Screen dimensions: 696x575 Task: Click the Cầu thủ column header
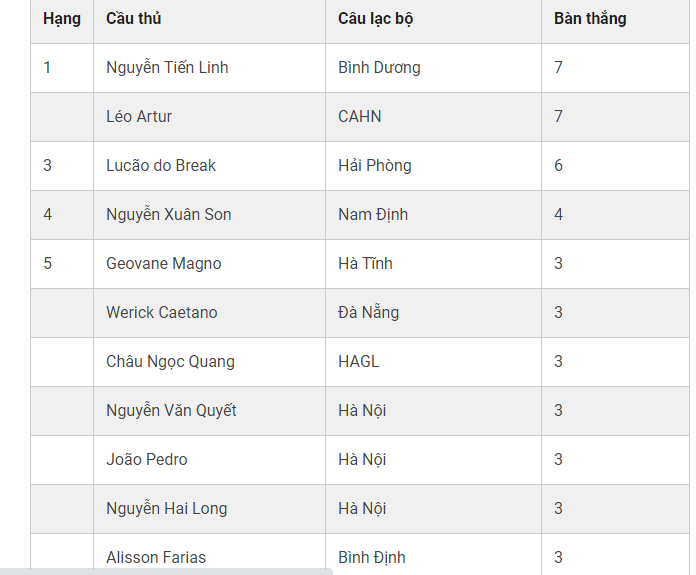134,19
